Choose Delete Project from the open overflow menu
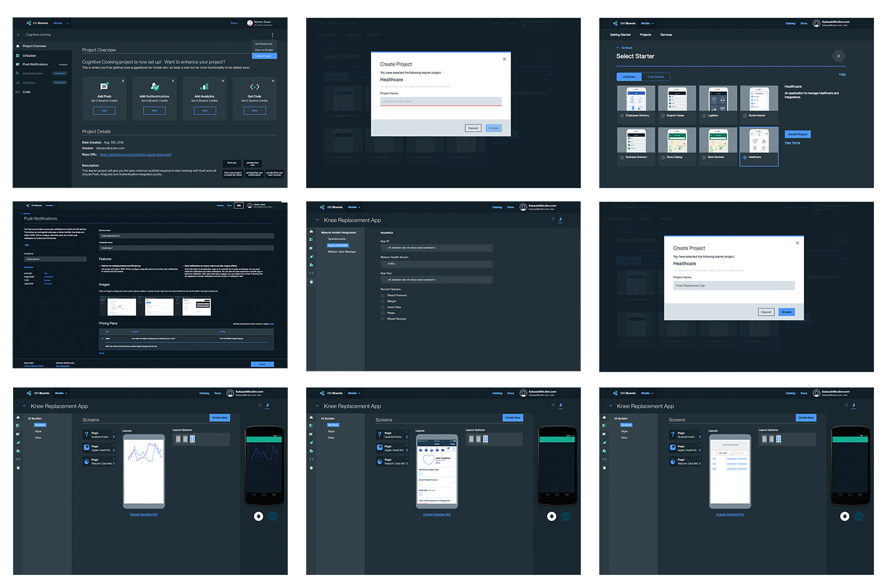890x588 pixels. click(x=264, y=56)
